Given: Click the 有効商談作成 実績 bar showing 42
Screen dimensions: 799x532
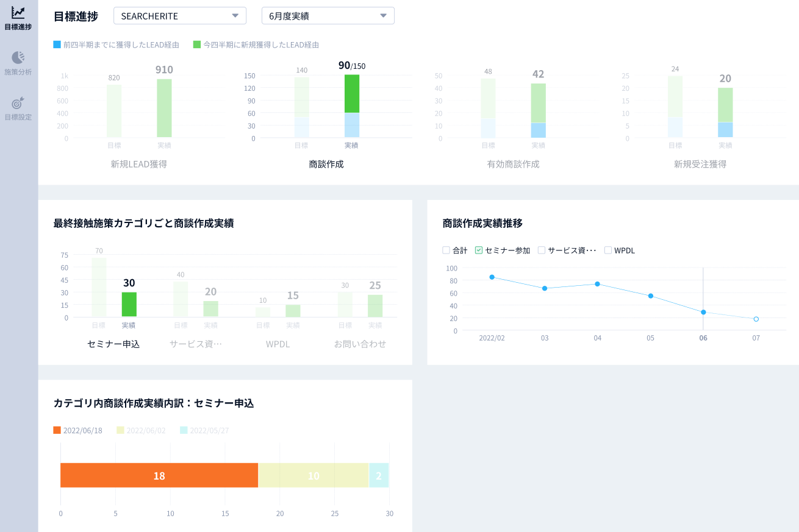Looking at the screenshot, I should (x=538, y=110).
